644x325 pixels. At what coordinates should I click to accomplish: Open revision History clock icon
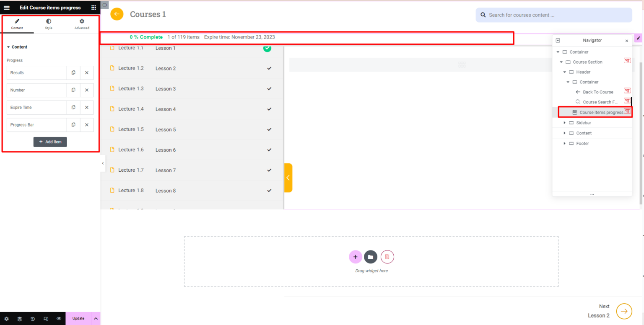(x=33, y=318)
